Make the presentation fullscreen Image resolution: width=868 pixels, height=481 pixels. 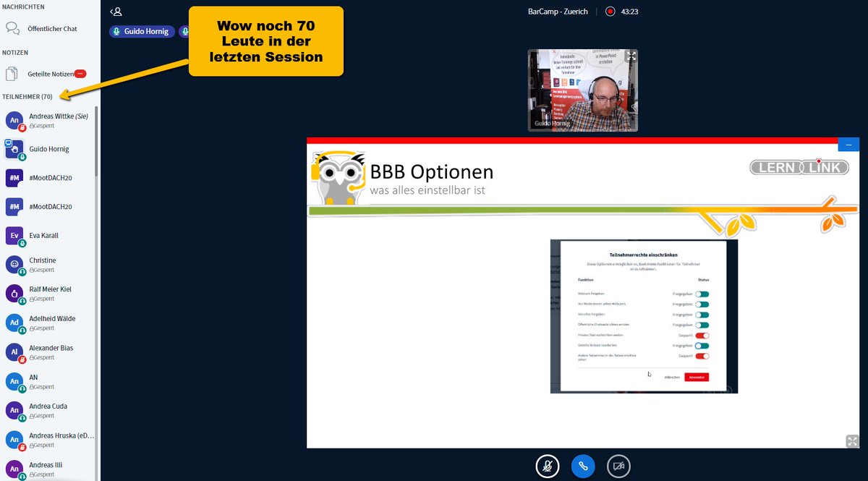tap(851, 440)
